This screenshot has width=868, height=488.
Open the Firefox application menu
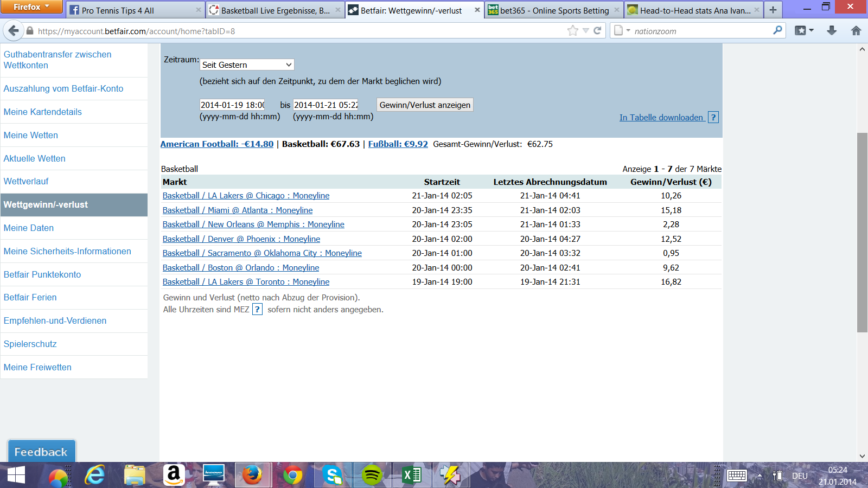point(31,7)
